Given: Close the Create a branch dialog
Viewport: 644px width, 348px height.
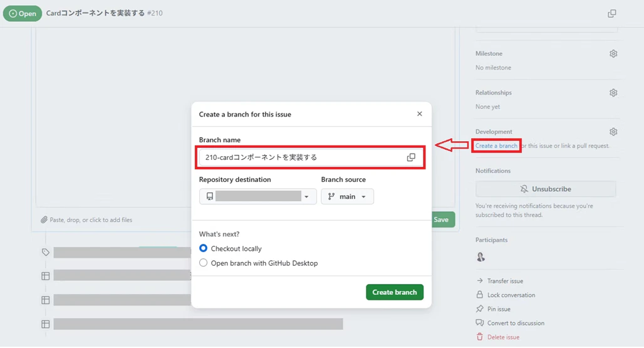Looking at the screenshot, I should tap(419, 114).
